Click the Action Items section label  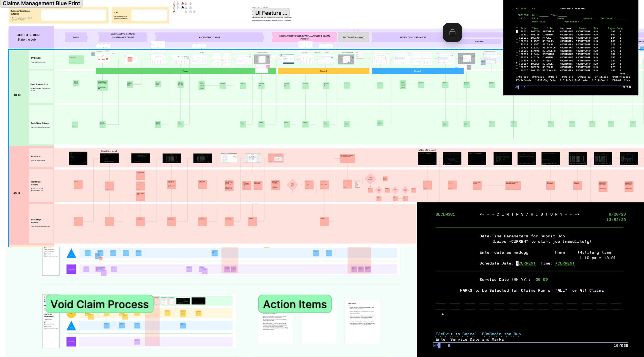295,304
